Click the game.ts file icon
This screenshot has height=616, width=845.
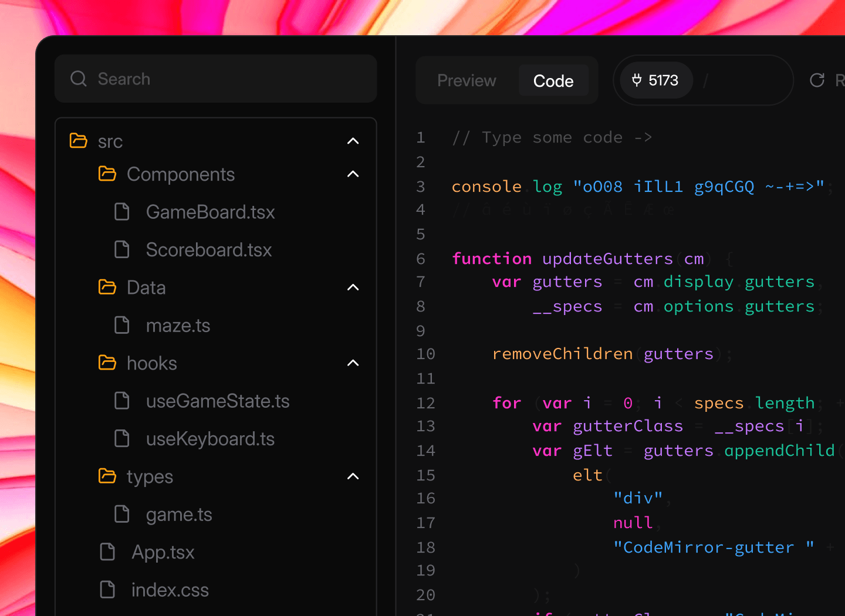(x=122, y=514)
